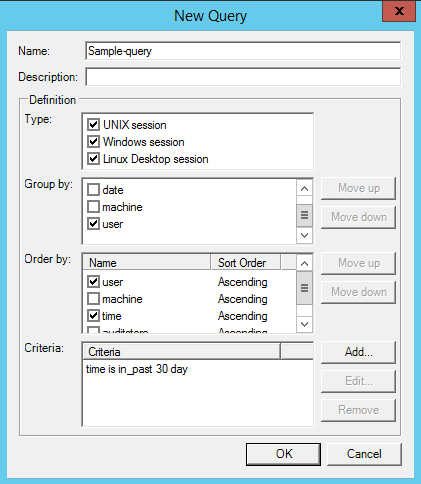Check machine in Order by list
Screen dimensions: 421x484
[x=93, y=299]
